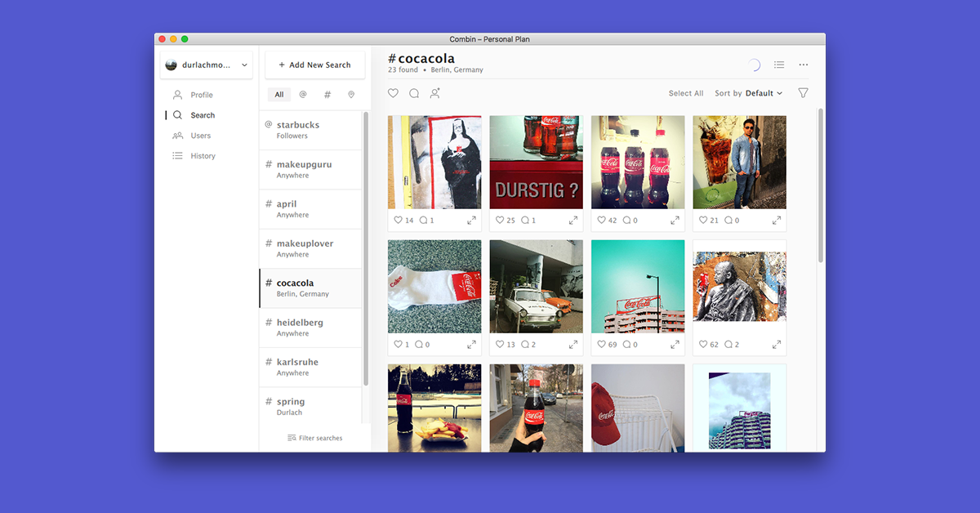Click the results grid scrollbar
This screenshot has height=513, width=980.
(821, 185)
